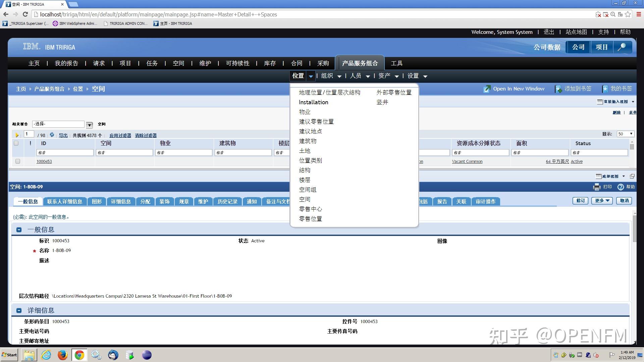Select 建筑物 from the 位置 menu
The width and height of the screenshot is (644, 362).
pos(307,141)
